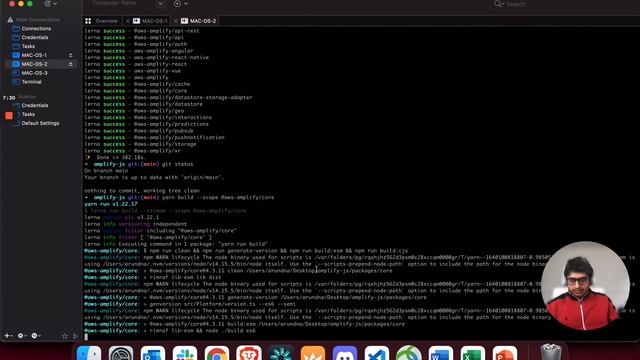The height and width of the screenshot is (360, 640).
Task: Click the eject icon beside MAC-OS-1
Action: click(x=70, y=55)
